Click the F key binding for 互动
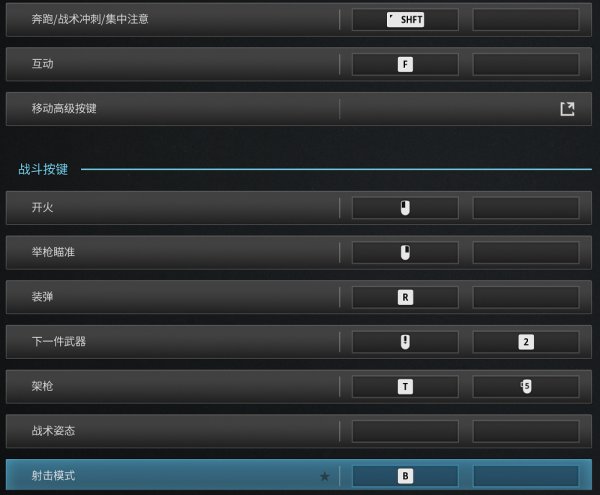Image resolution: width=600 pixels, height=495 pixels. [405, 64]
